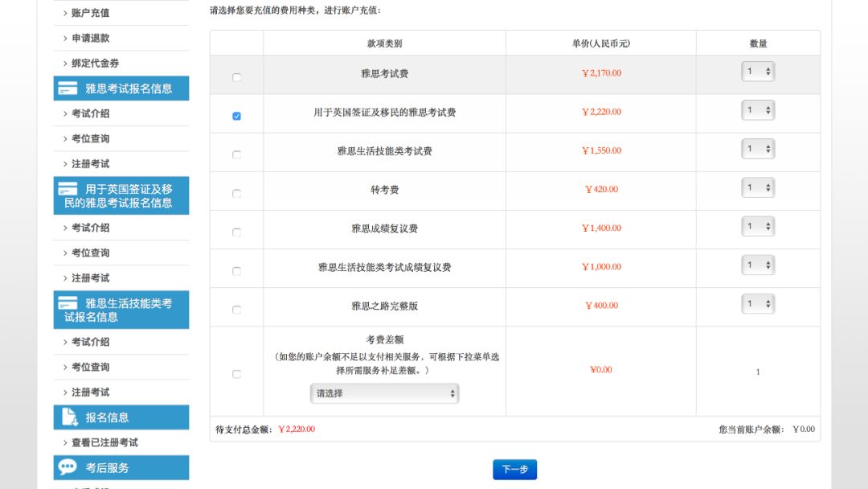Click the 报名信息 document icon
The image size is (868, 489).
(68, 417)
